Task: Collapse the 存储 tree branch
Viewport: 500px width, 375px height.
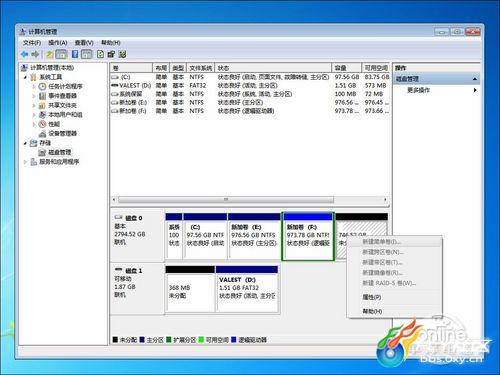Action: tap(25, 143)
